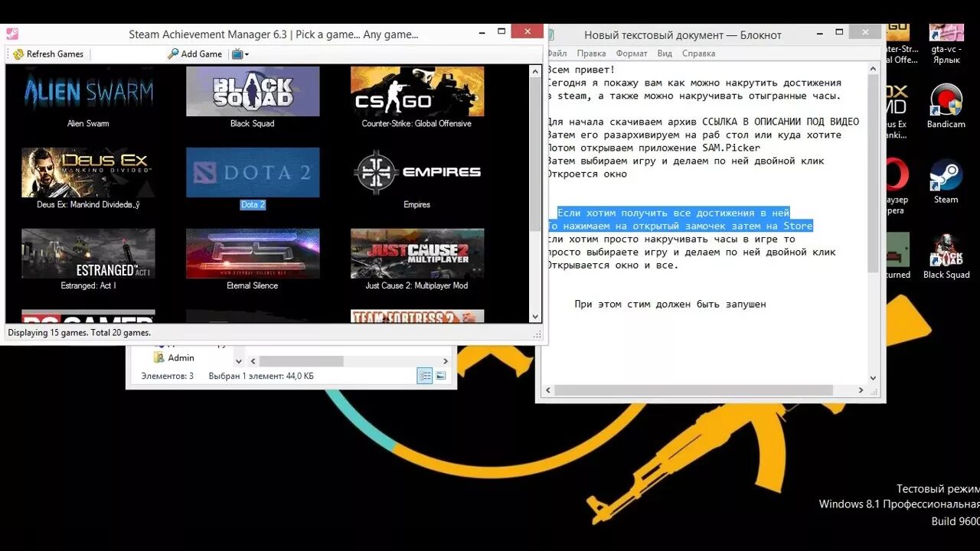Click the 'Откроется окно' line in Notepad

pyautogui.click(x=586, y=174)
